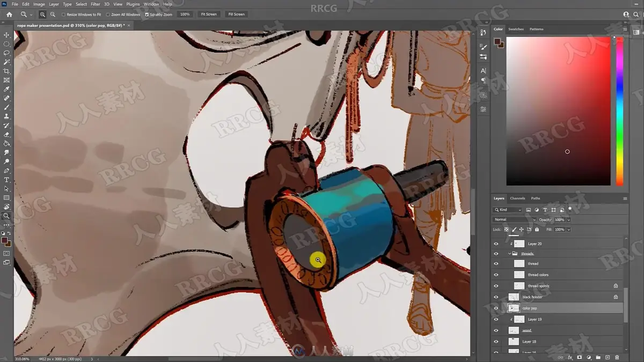Click the foreground color swatch in toolbar
Screen dimensions: 644x362
5,241
